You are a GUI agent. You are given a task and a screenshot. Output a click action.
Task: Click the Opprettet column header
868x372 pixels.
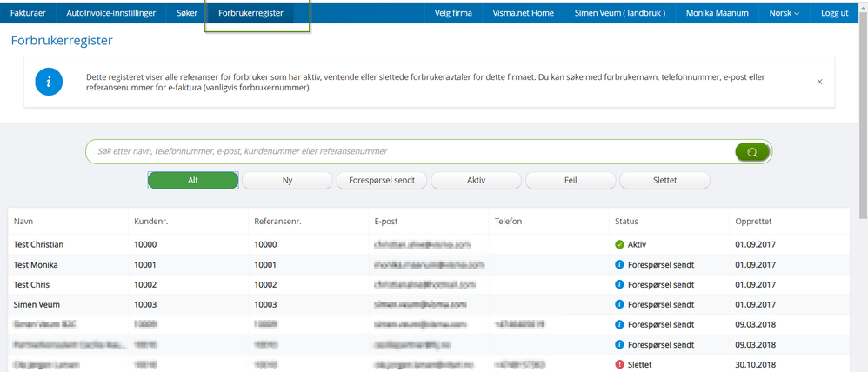753,222
